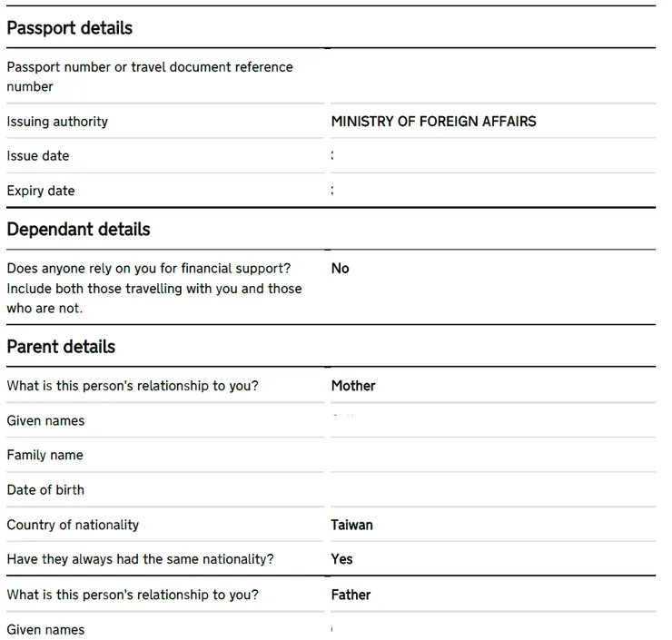Click the Yes answer for same nationality

tap(342, 559)
